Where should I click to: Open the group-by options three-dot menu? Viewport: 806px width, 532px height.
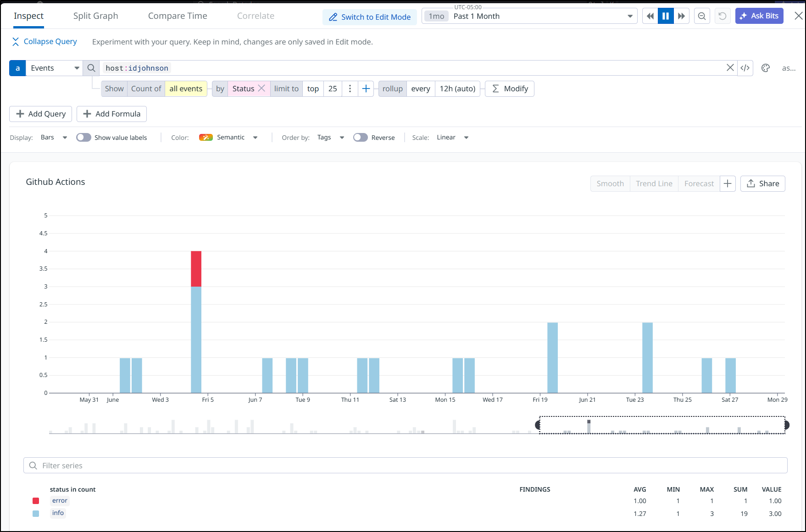pyautogui.click(x=350, y=89)
